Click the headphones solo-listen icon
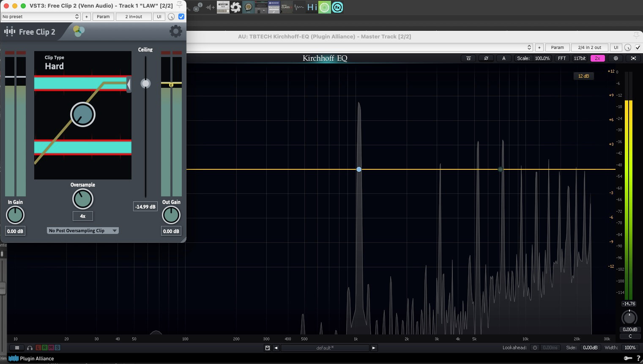 coord(30,348)
